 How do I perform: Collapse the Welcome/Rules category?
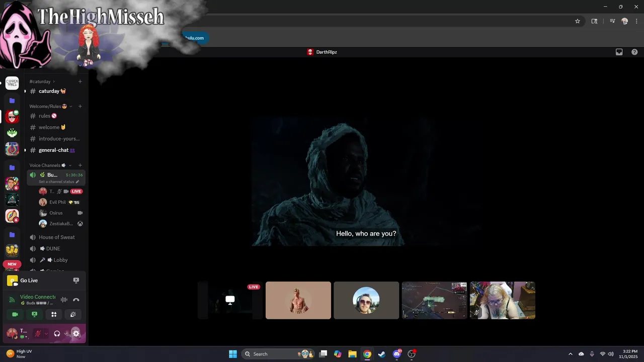(x=51, y=106)
